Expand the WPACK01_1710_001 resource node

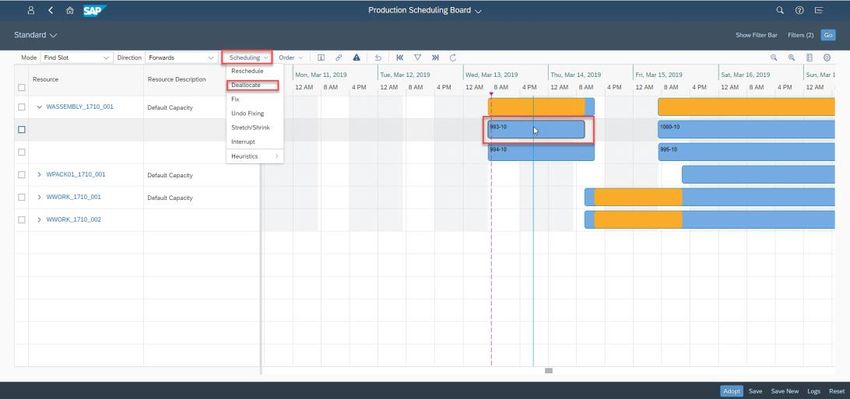(x=39, y=175)
